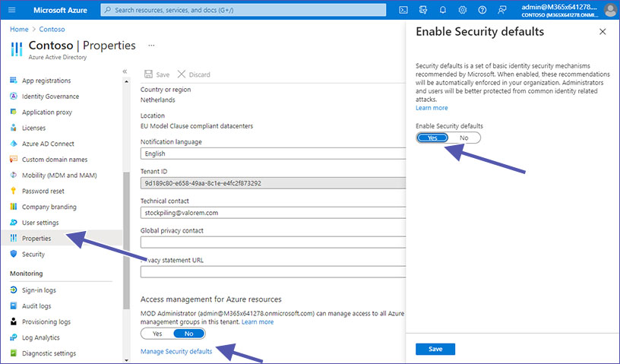Screen dimensions: 620x364
Task: Click Save in the Properties toolbar
Action: point(157,74)
